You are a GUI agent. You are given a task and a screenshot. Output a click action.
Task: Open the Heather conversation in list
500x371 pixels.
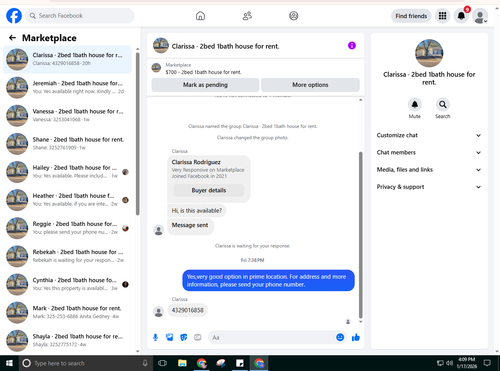coord(67,200)
